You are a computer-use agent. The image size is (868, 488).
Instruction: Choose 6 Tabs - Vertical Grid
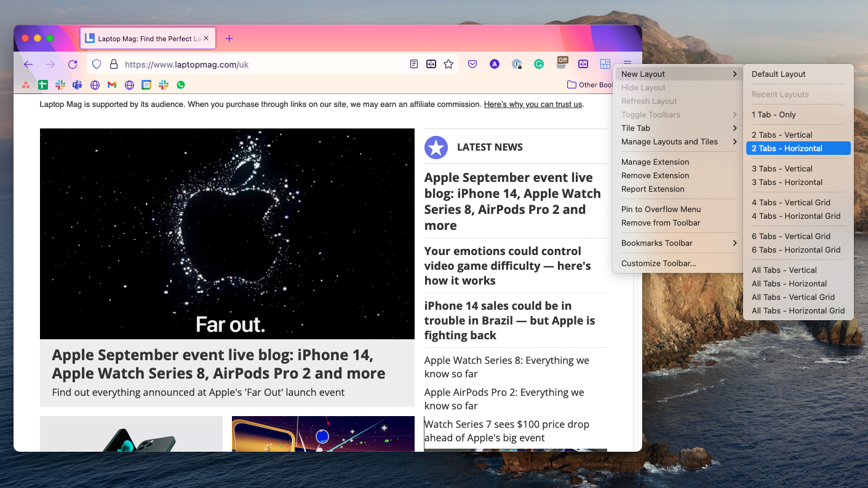point(798,237)
